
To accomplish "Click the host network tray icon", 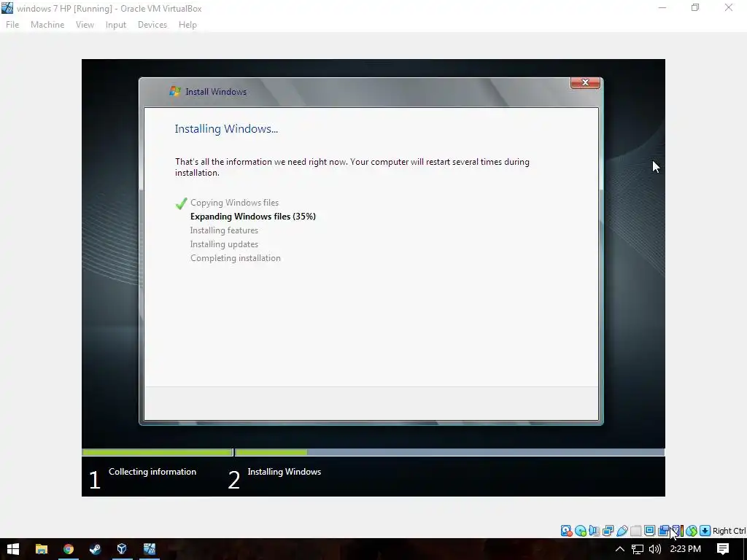I will click(638, 549).
